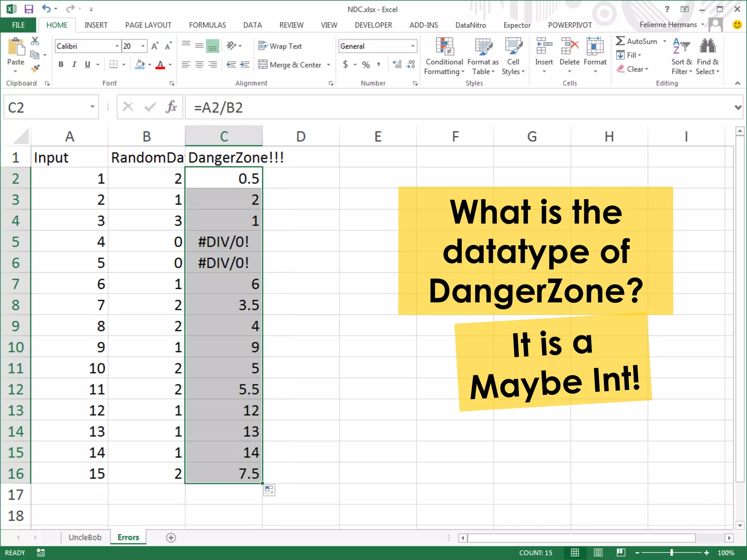Click the Quick Analysis icon below selection
The image size is (747, 560).
(x=269, y=490)
